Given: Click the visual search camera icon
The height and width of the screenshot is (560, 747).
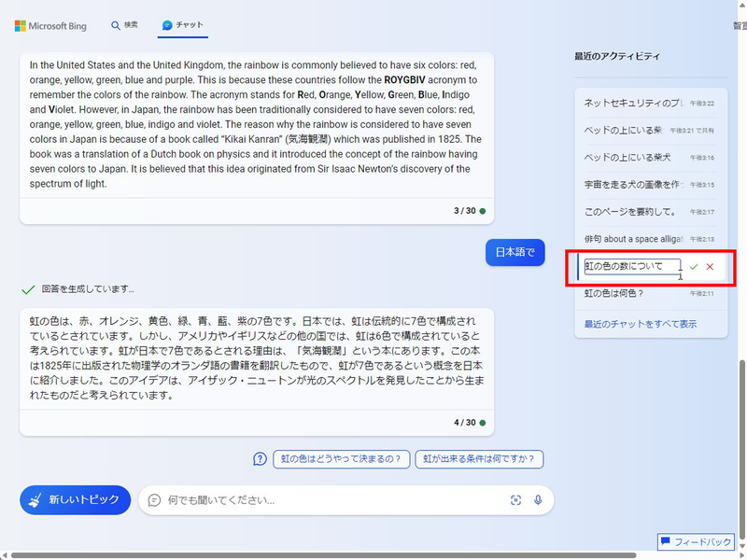Looking at the screenshot, I should click(515, 500).
